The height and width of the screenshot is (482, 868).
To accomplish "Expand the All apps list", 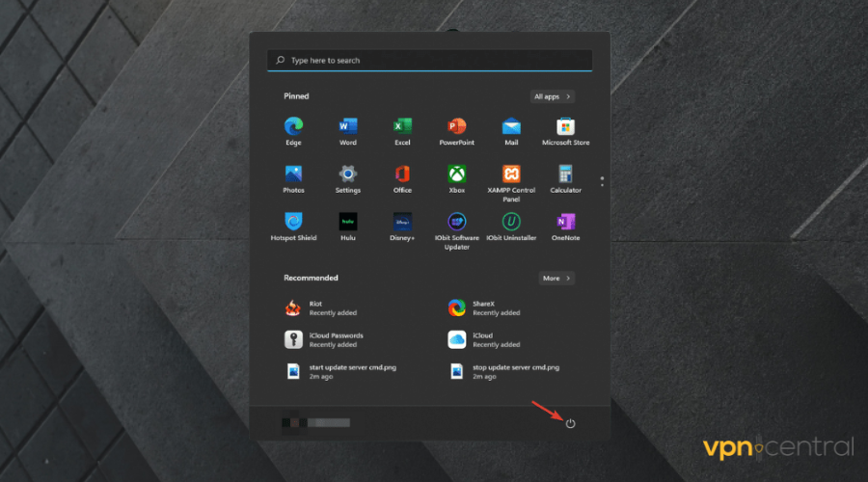I will (553, 96).
